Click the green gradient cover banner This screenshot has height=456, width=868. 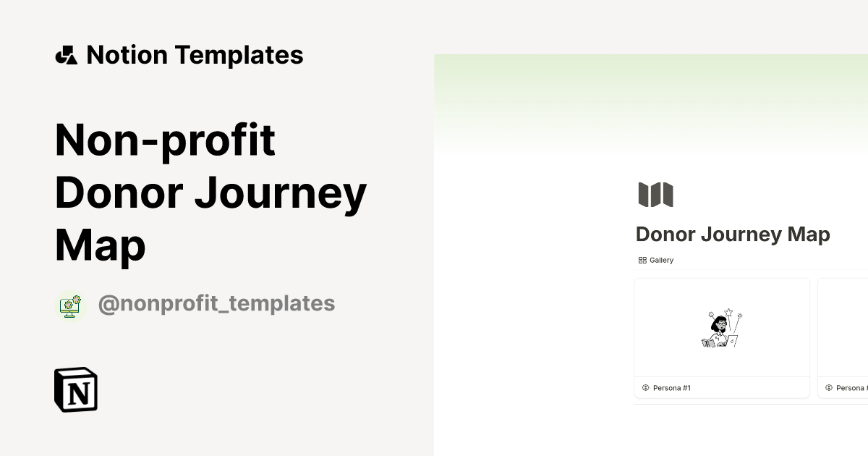tap(651, 101)
